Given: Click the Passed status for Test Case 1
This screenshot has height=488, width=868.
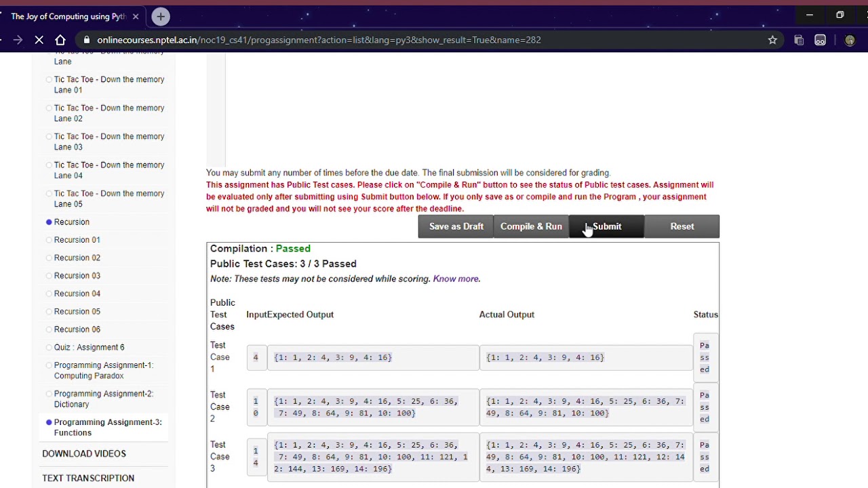Looking at the screenshot, I should click(x=705, y=357).
